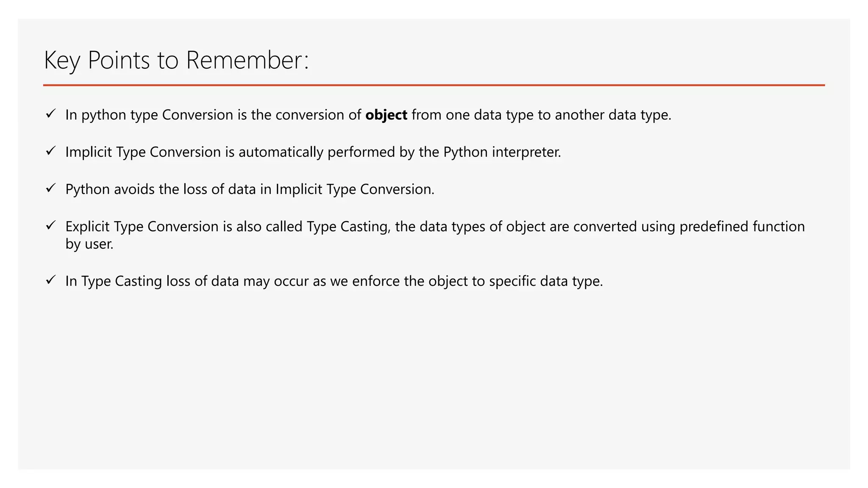Click the checkmark before 'In Type Casting loss'
This screenshot has height=488, width=868.
coord(51,280)
